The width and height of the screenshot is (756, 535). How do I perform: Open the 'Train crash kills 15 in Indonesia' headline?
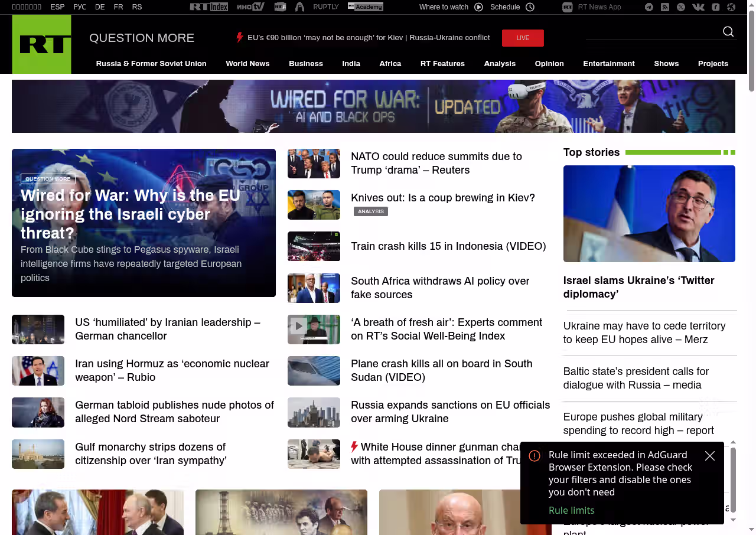[x=448, y=246]
